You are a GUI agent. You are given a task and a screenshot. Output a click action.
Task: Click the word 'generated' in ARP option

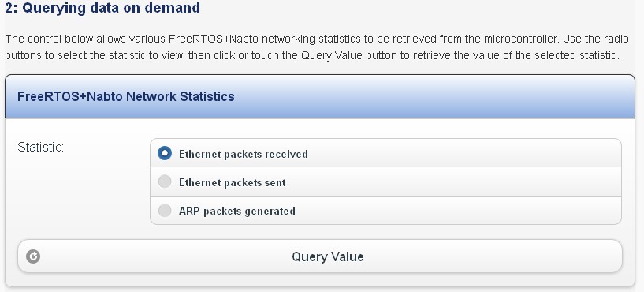coord(270,211)
